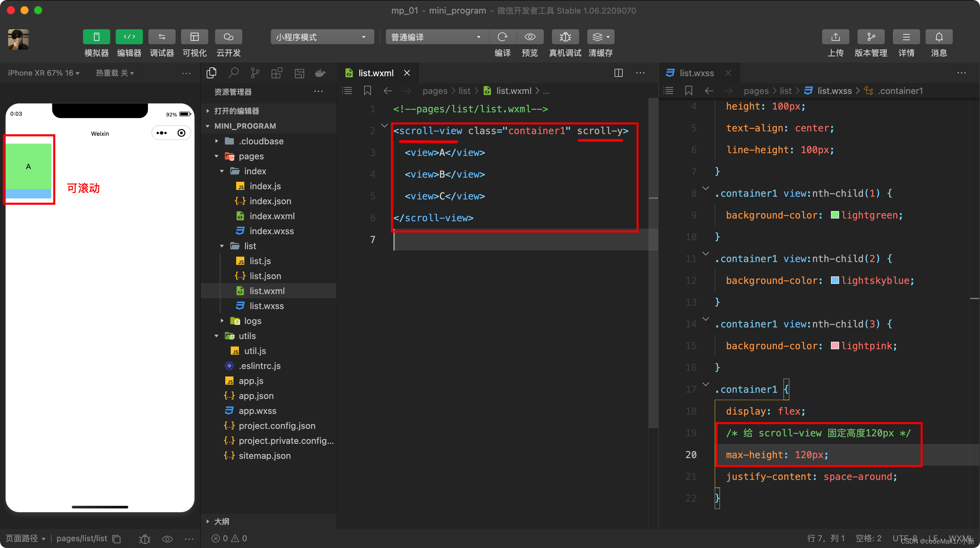Toggle the debugger panel (调试器)
This screenshot has width=980, height=548.
162,37
